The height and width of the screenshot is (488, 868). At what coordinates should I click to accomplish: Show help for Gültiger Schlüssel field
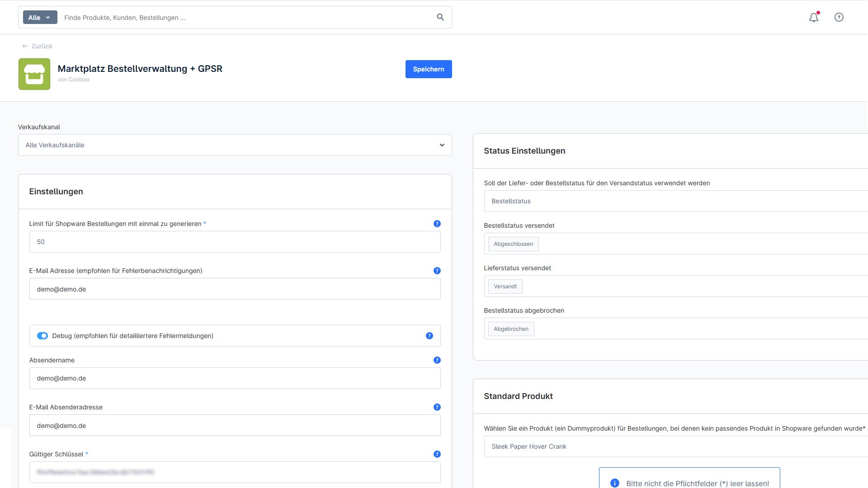pos(437,454)
